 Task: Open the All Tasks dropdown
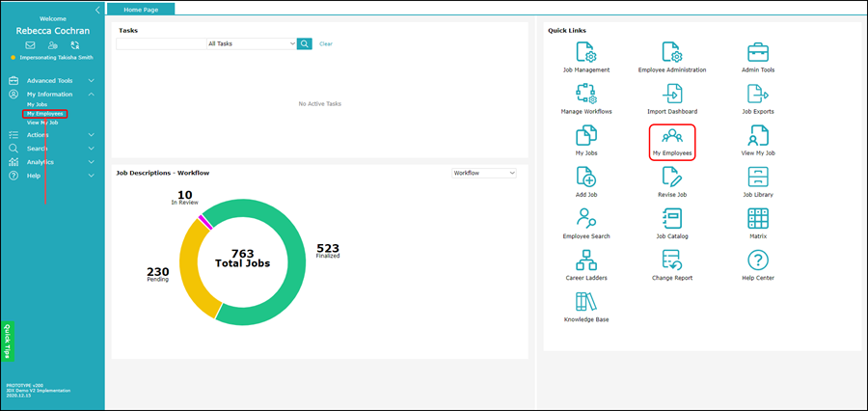click(x=252, y=43)
